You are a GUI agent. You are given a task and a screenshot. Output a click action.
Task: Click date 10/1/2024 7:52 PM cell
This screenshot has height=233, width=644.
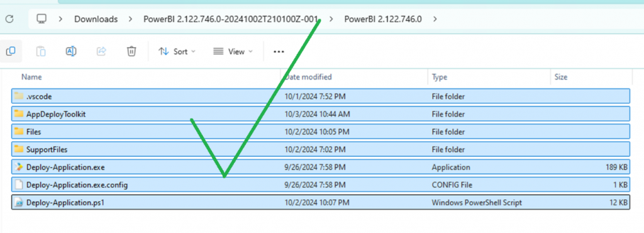pyautogui.click(x=315, y=96)
